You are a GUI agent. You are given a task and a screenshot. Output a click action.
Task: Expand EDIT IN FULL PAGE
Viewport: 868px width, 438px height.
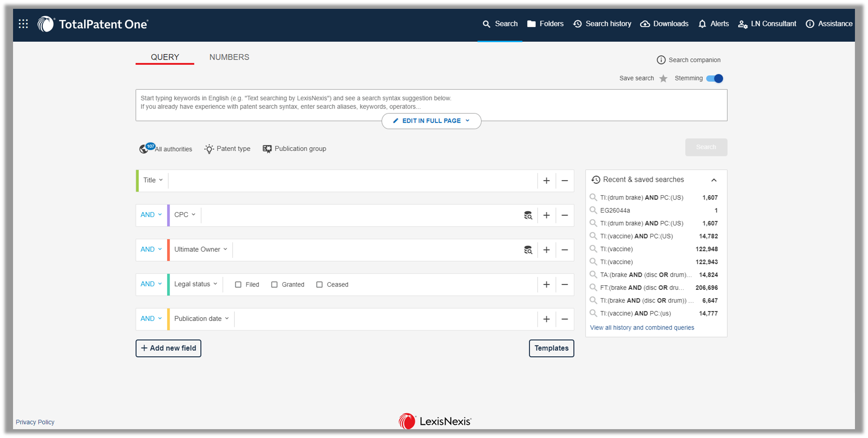[x=431, y=121]
